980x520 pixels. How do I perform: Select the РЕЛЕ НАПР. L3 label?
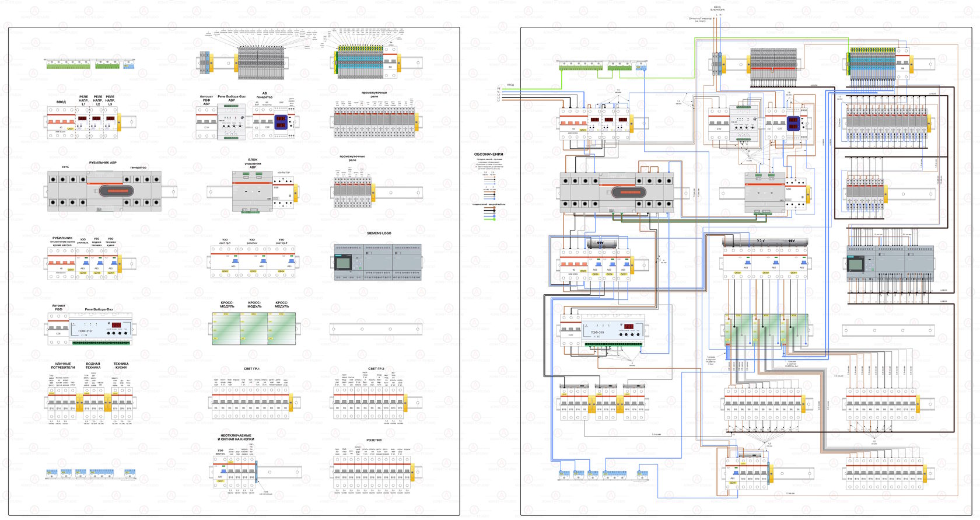(x=110, y=100)
